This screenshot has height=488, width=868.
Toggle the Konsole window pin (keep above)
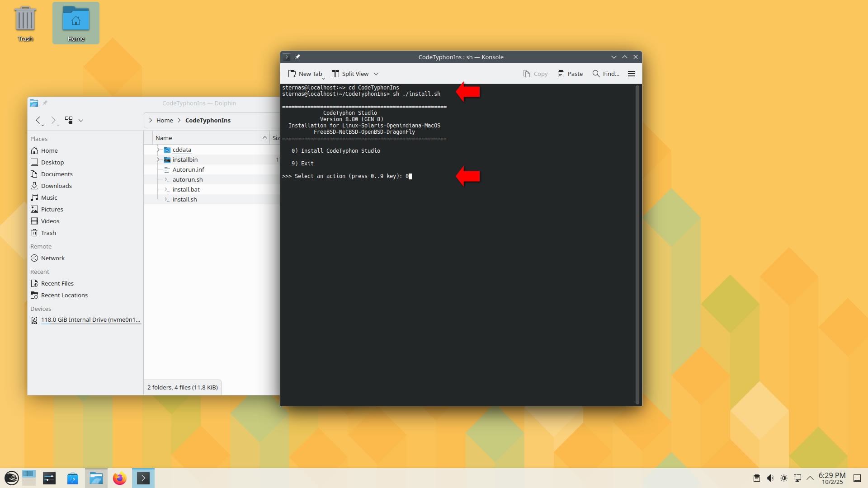point(297,57)
